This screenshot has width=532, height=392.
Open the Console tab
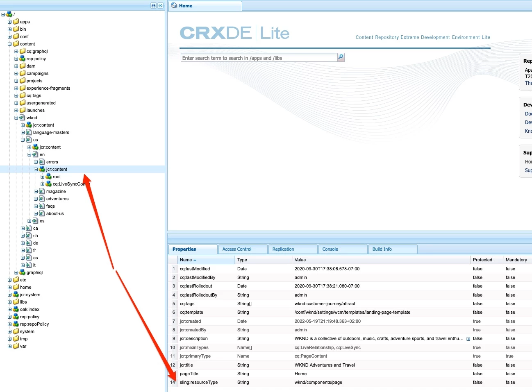click(x=343, y=249)
